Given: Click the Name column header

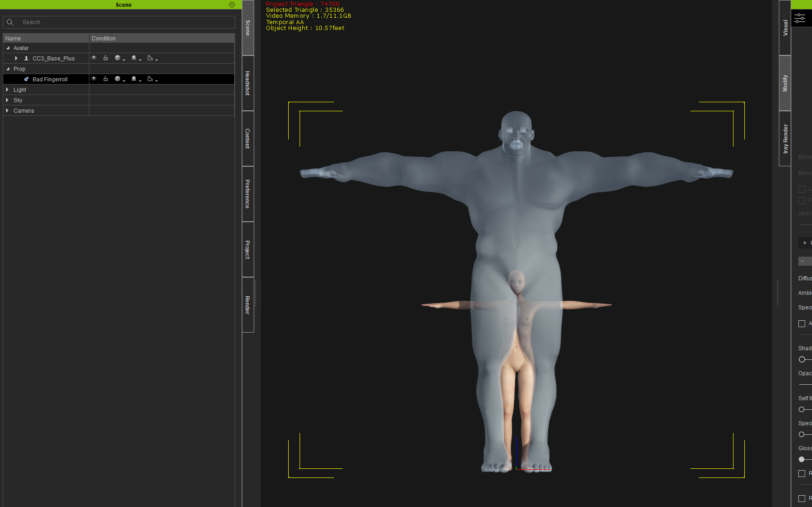Looking at the screenshot, I should [46, 38].
